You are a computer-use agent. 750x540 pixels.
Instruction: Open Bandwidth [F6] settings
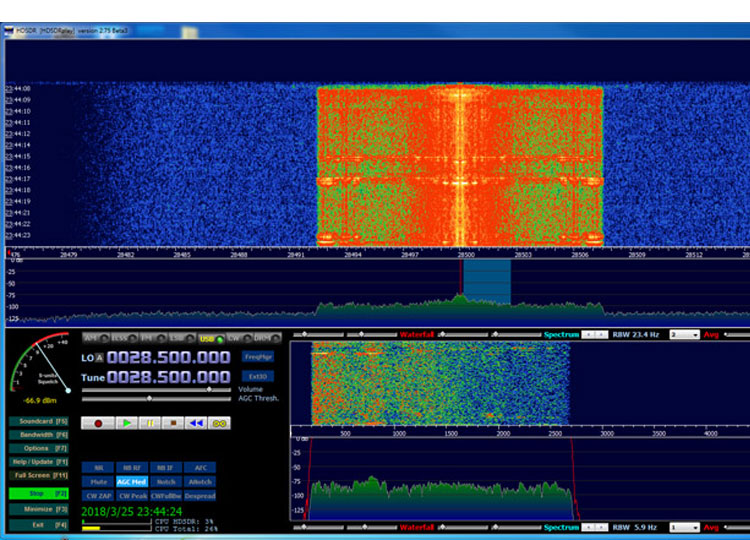(39, 435)
